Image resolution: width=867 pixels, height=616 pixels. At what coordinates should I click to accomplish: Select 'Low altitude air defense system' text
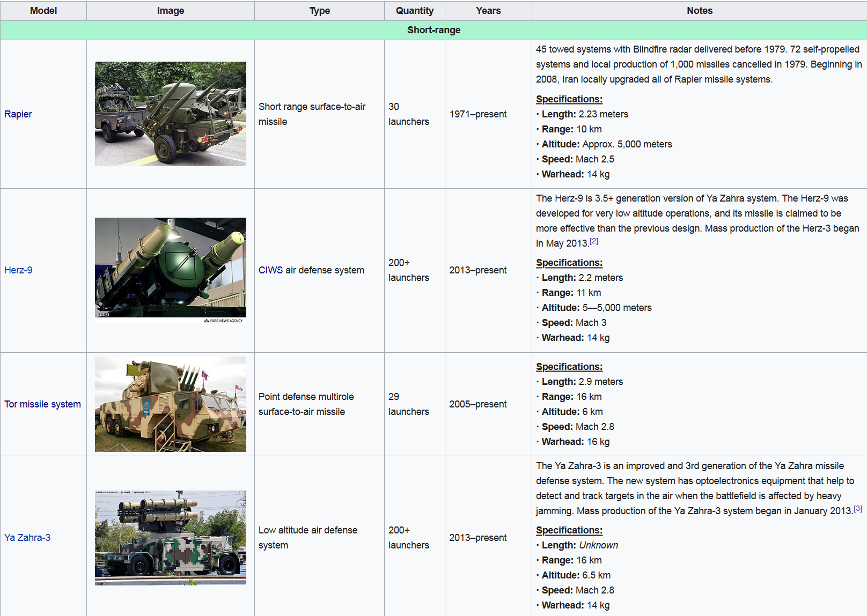pos(308,538)
